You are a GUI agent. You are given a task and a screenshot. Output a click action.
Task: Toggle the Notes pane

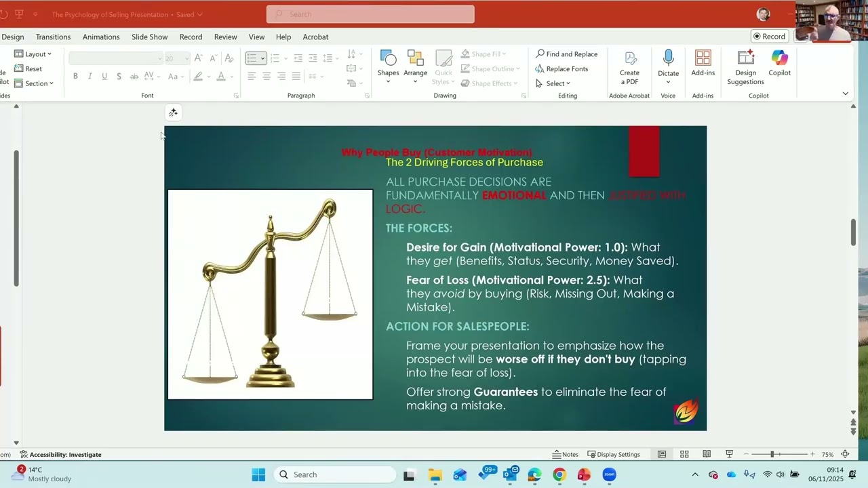tap(566, 454)
